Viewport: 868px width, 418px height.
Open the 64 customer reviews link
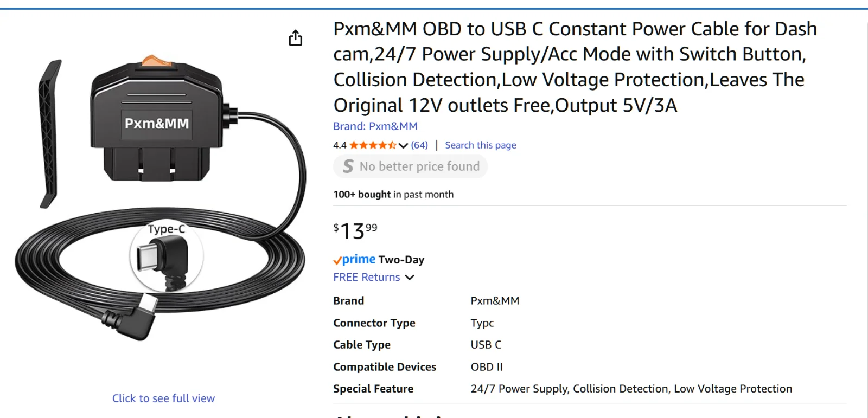click(x=419, y=145)
